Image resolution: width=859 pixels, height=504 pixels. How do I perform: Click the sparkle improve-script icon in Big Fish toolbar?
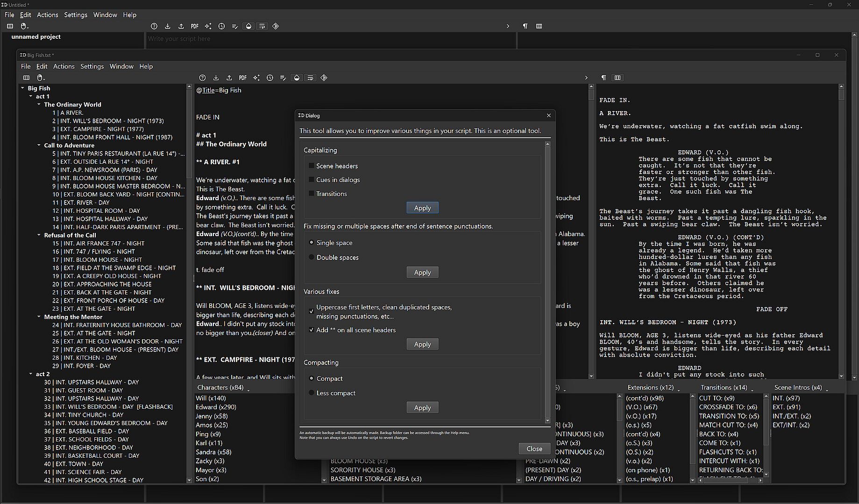tap(256, 78)
